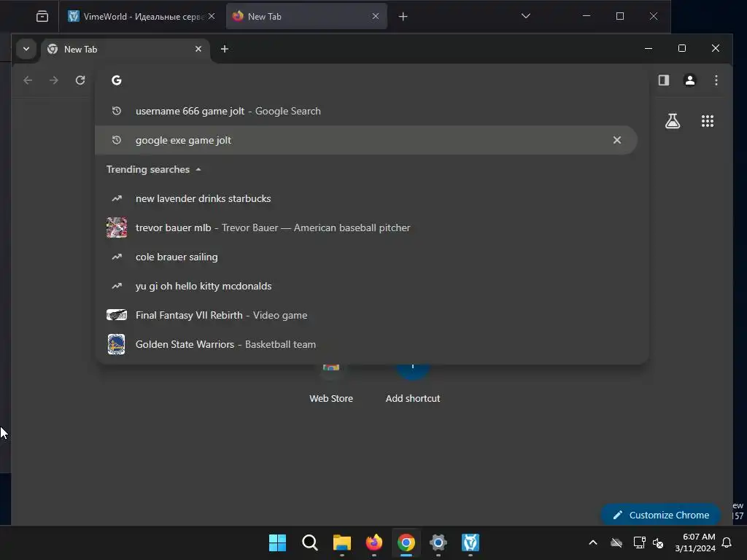
Task: Open taskbar Search
Action: pos(309,542)
